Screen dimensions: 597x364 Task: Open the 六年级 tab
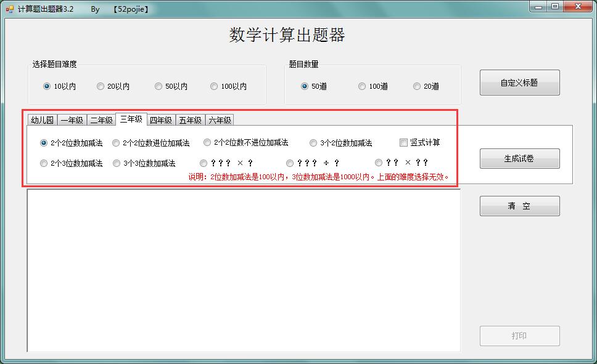(x=220, y=120)
